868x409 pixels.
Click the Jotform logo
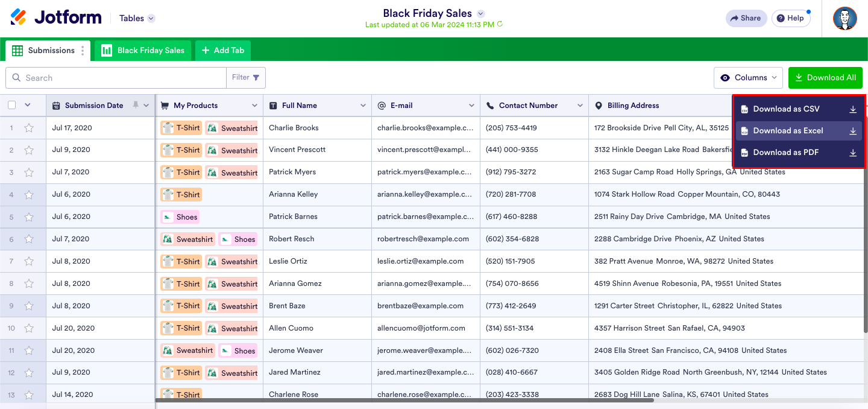tap(56, 17)
